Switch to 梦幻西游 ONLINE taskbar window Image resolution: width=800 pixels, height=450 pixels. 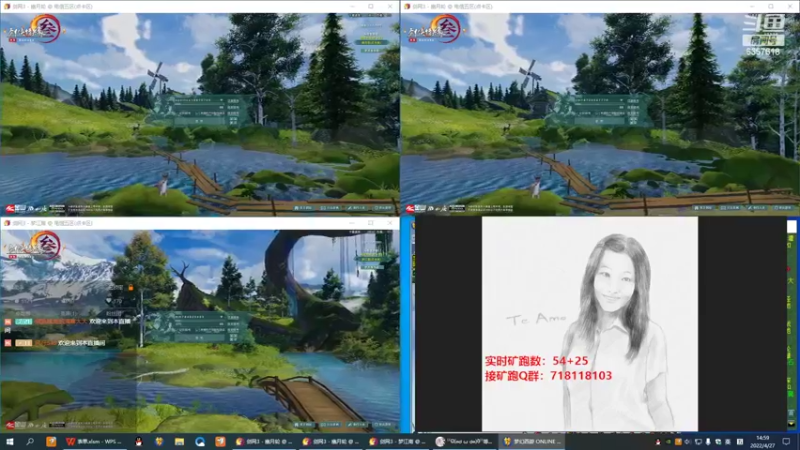click(533, 441)
